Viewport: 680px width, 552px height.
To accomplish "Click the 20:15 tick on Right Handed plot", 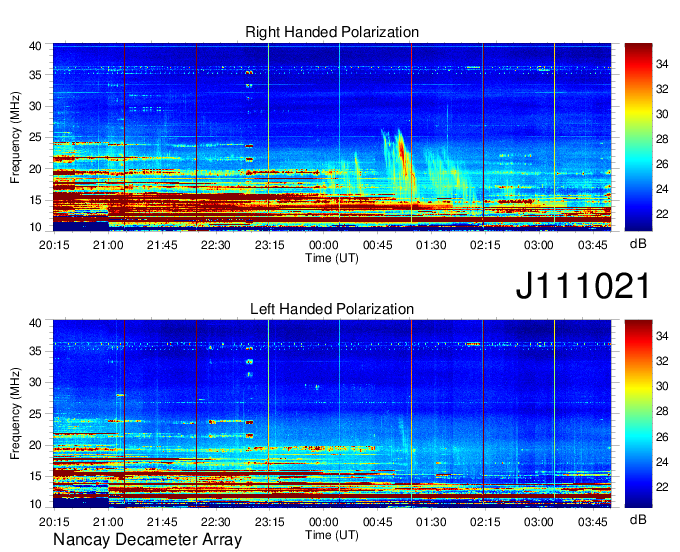I will click(54, 245).
